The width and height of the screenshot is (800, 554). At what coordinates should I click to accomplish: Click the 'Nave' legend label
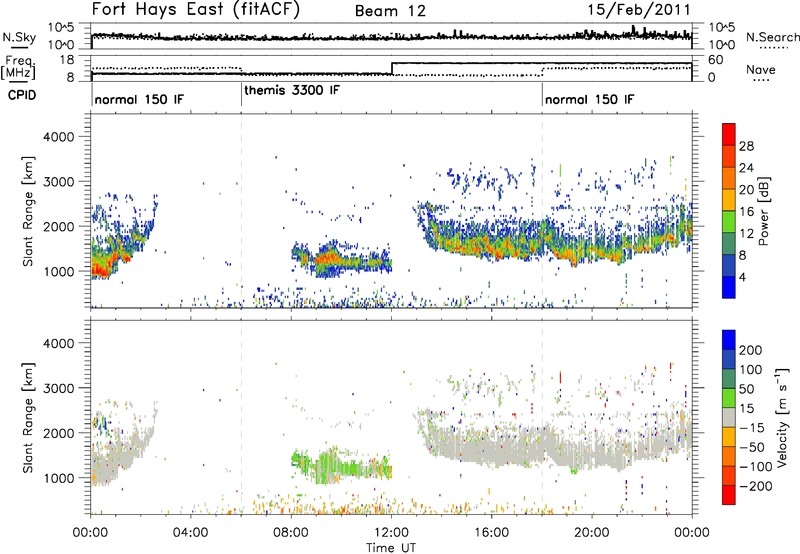[x=761, y=69]
